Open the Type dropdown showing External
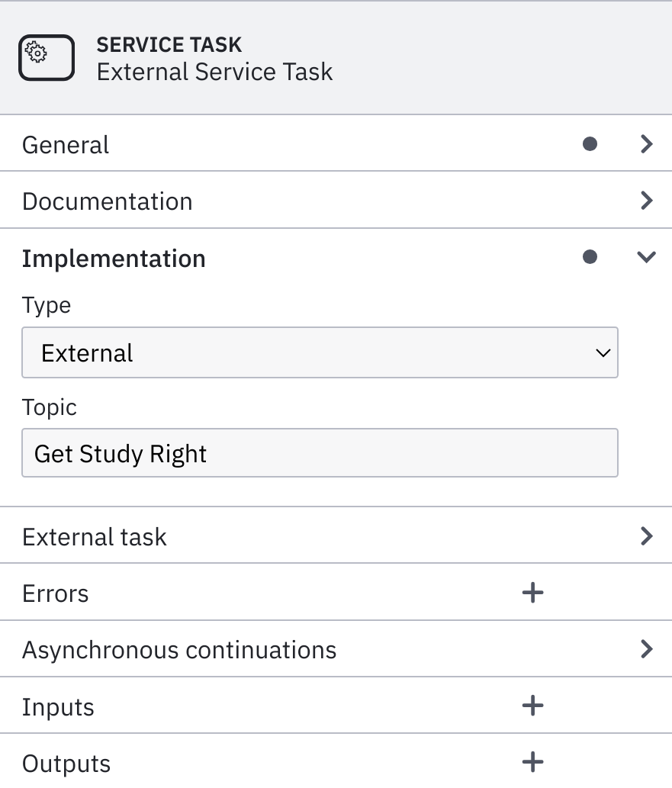Screen dimensions: 672x788 (x=320, y=352)
